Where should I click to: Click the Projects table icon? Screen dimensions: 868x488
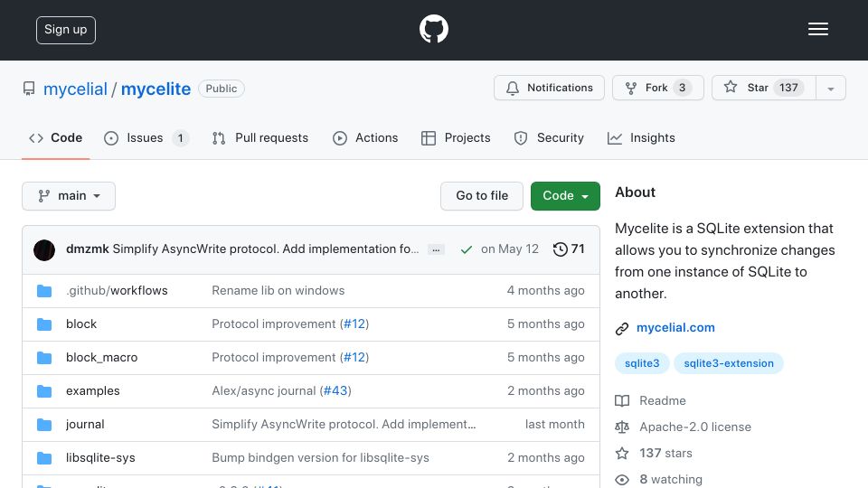coord(429,138)
